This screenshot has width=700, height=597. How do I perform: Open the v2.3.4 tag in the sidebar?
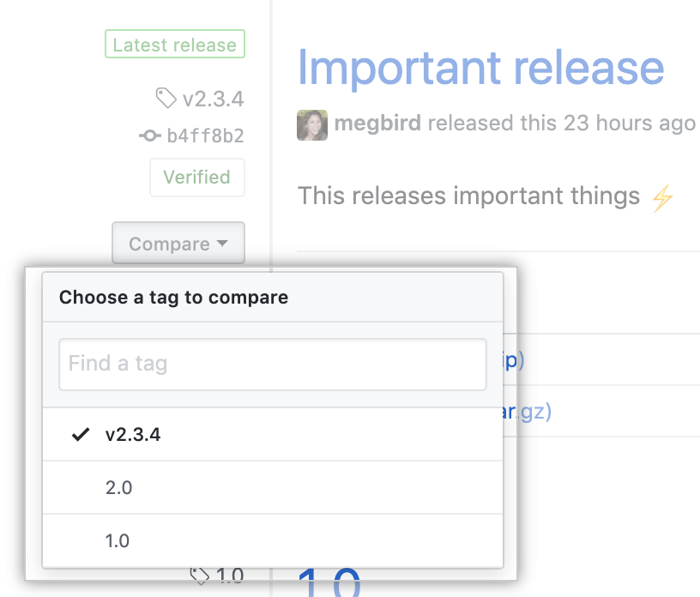[213, 99]
